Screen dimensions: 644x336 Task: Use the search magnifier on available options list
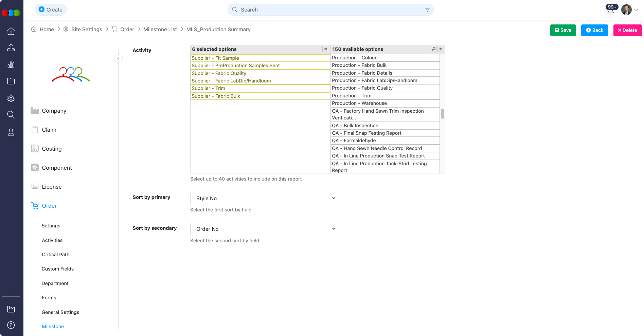coord(433,49)
